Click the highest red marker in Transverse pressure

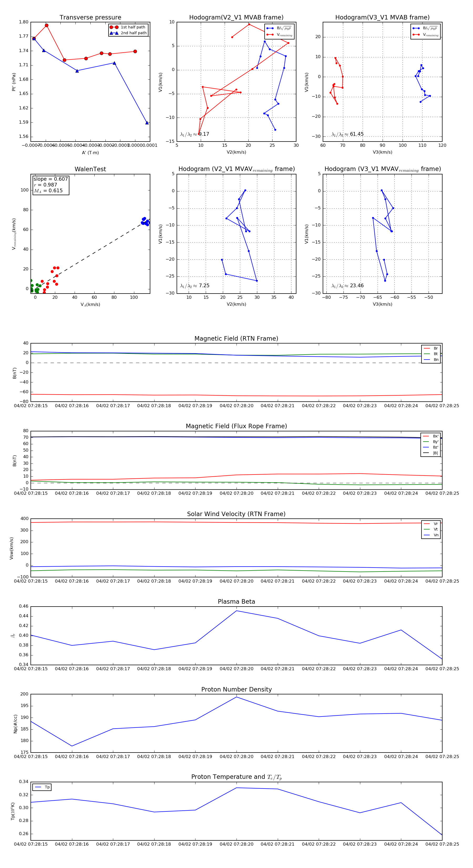click(x=47, y=25)
